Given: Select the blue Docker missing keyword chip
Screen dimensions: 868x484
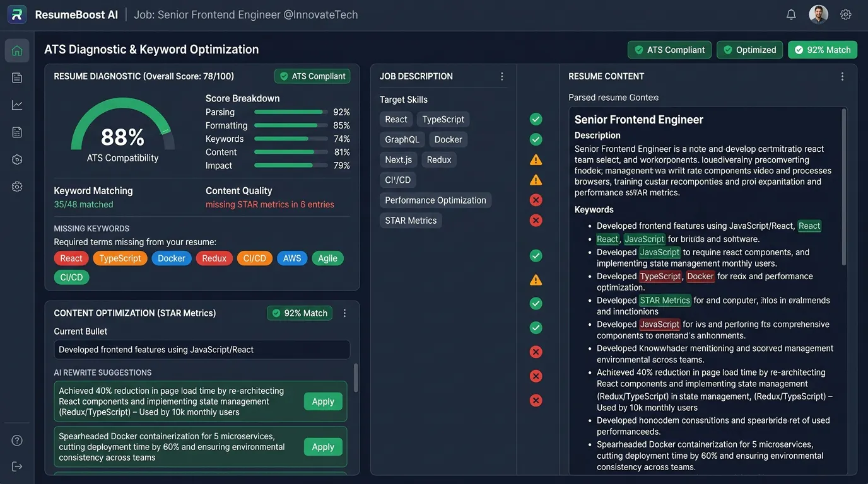Looking at the screenshot, I should point(172,258).
